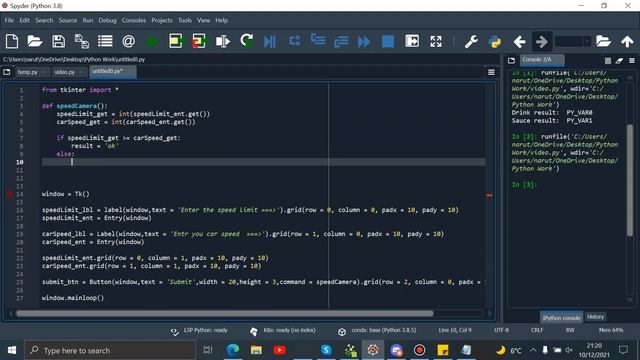Open the file list icon
The image size is (640, 360).
click(x=105, y=41)
